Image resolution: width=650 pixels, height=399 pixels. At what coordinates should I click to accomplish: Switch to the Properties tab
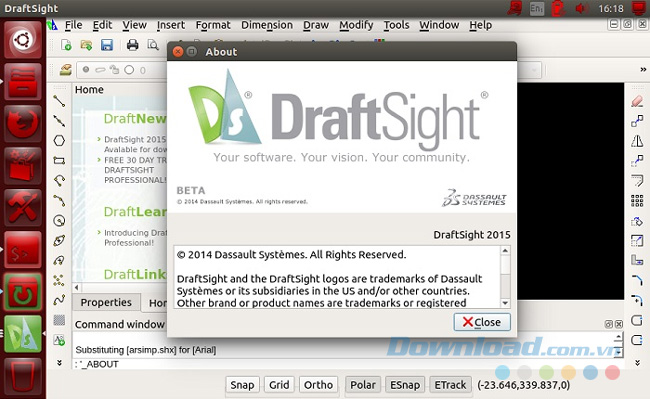point(106,302)
